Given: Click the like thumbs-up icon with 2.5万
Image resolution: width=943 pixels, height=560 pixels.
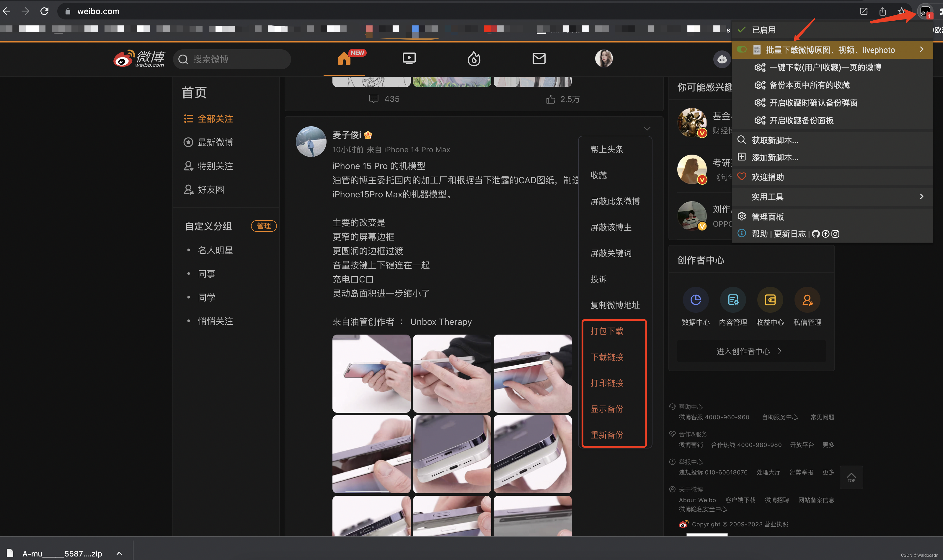Looking at the screenshot, I should (x=551, y=99).
